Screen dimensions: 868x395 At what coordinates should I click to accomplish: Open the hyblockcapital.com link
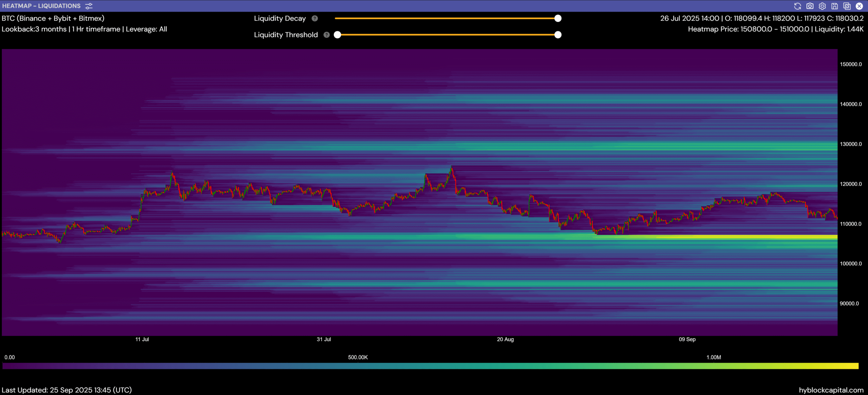click(x=831, y=390)
